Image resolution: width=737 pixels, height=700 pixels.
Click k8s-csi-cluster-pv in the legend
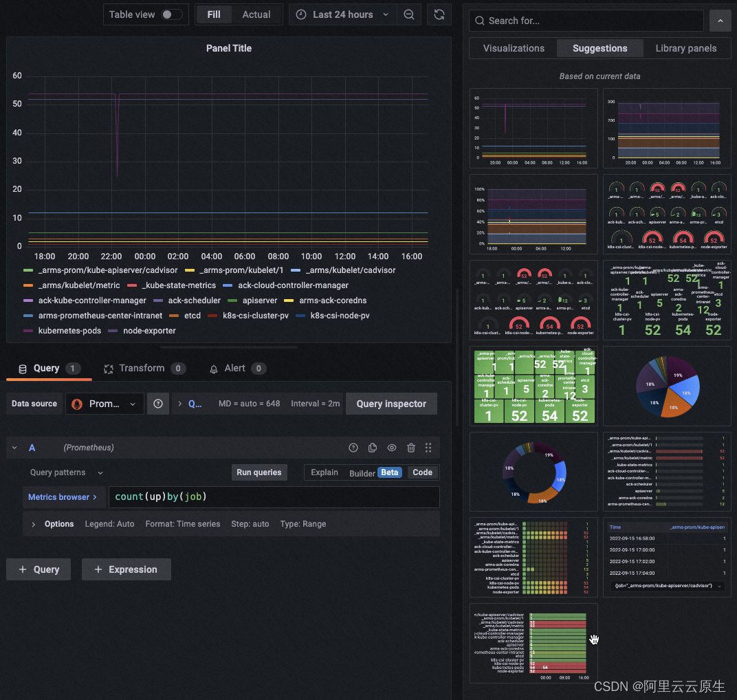256,316
